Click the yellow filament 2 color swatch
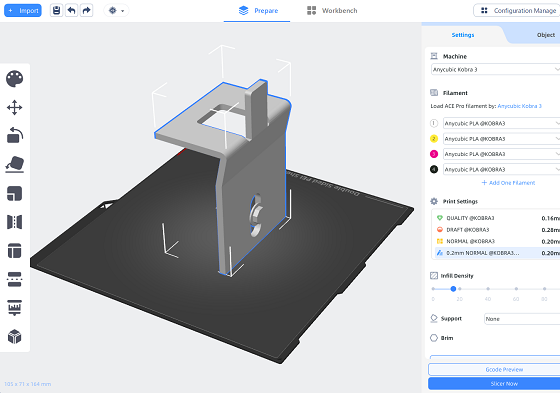The width and height of the screenshot is (560, 393). click(434, 139)
